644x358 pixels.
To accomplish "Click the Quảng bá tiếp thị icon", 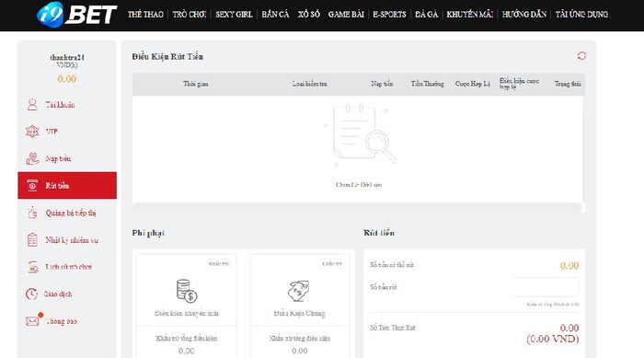I will click(32, 213).
